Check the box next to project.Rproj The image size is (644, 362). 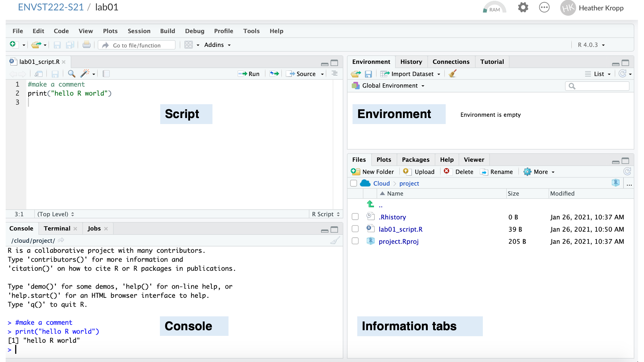pos(355,241)
